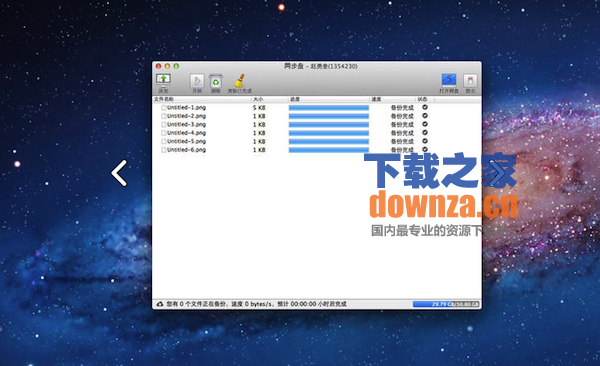Click the backup complete text for Untitled-5.png
This screenshot has width=600, height=366.
coord(402,141)
